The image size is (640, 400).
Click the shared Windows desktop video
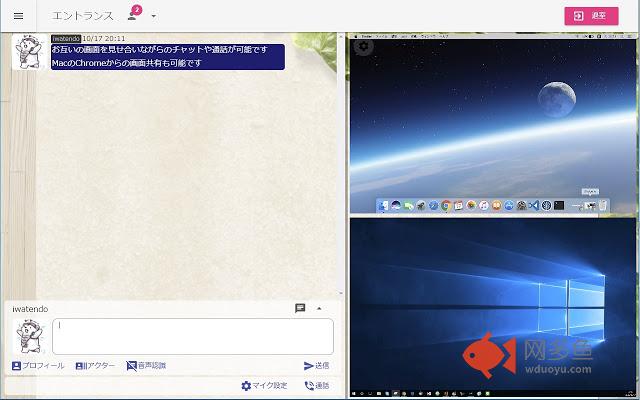[x=493, y=307]
